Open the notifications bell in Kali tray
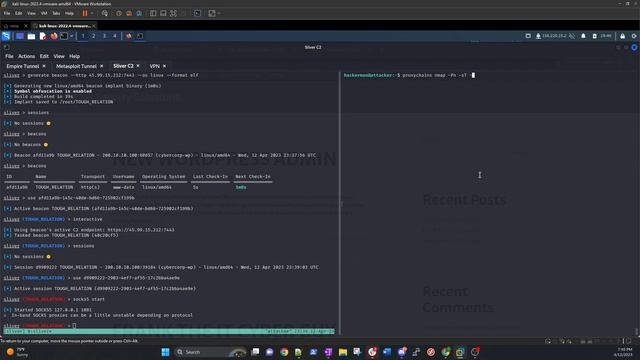This screenshot has width=640, height=360. tap(583, 36)
